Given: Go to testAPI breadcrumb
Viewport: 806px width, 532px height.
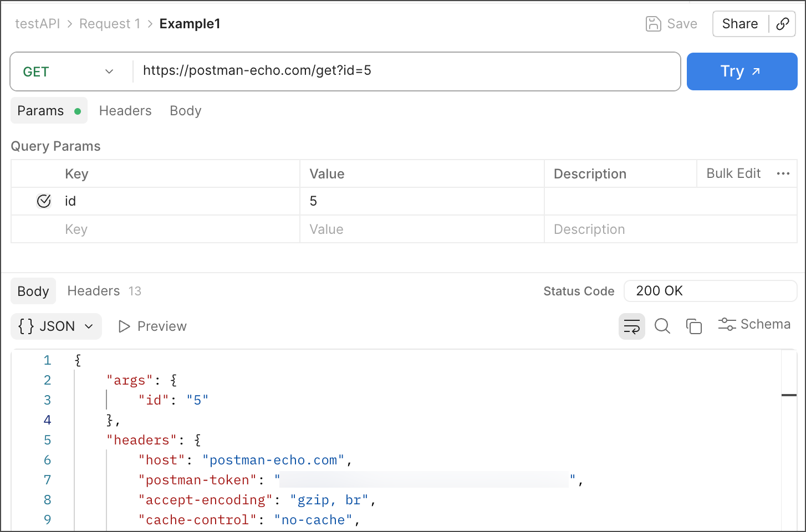Looking at the screenshot, I should tap(38, 24).
